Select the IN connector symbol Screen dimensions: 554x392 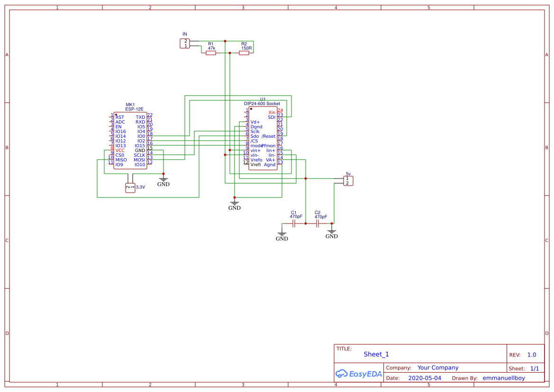(185, 43)
